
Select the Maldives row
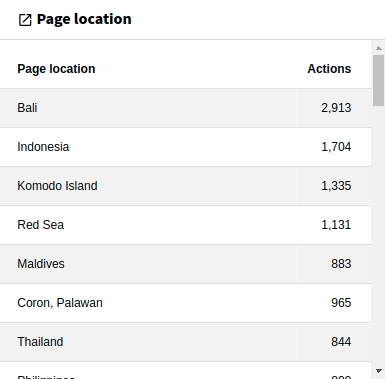(185, 264)
